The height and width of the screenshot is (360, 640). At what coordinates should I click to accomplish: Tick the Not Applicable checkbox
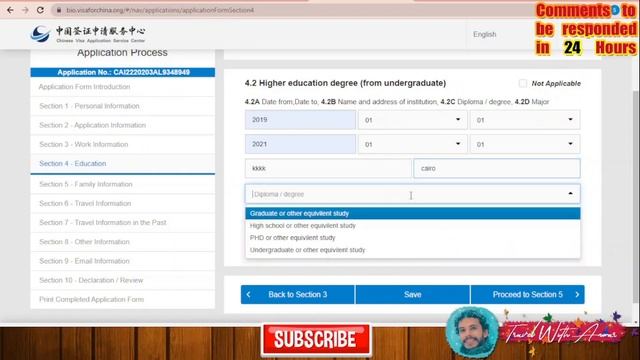pyautogui.click(x=522, y=83)
